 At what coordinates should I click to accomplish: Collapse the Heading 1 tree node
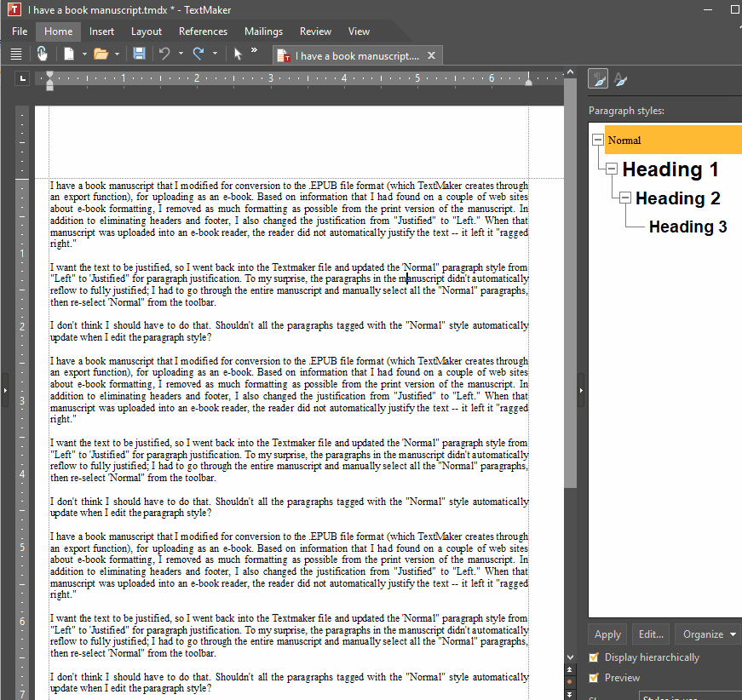(x=611, y=169)
